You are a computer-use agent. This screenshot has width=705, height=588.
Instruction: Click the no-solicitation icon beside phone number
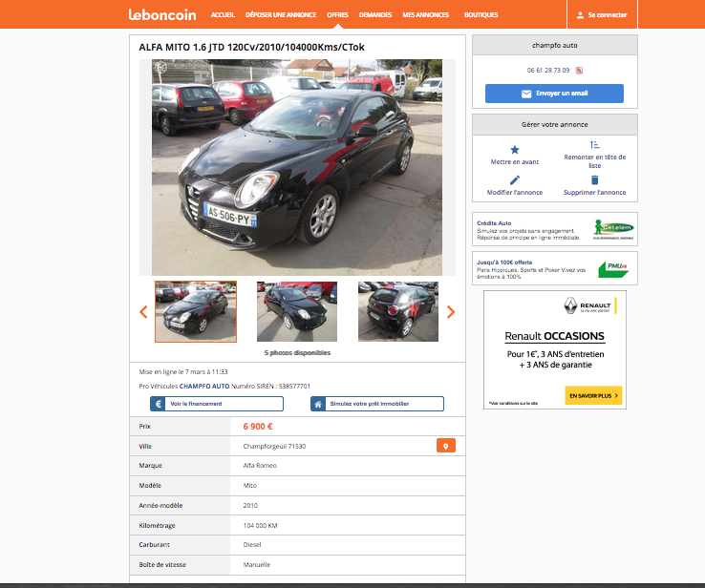pos(579,70)
